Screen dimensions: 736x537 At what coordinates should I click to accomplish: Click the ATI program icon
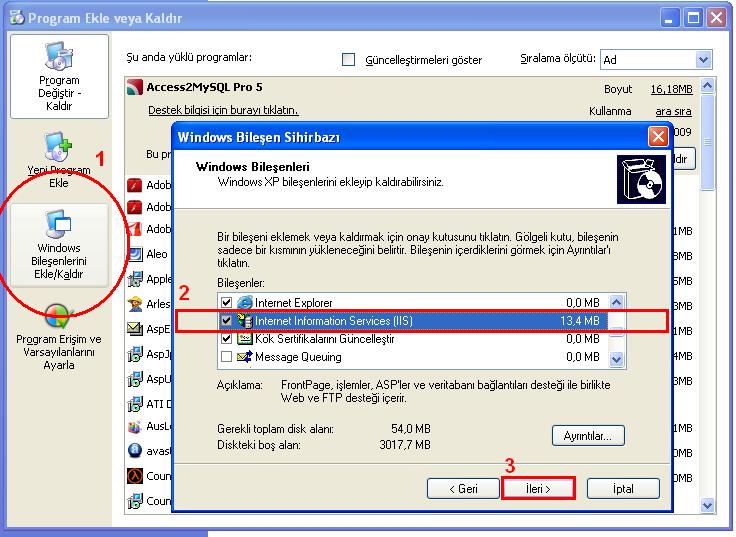pos(135,404)
